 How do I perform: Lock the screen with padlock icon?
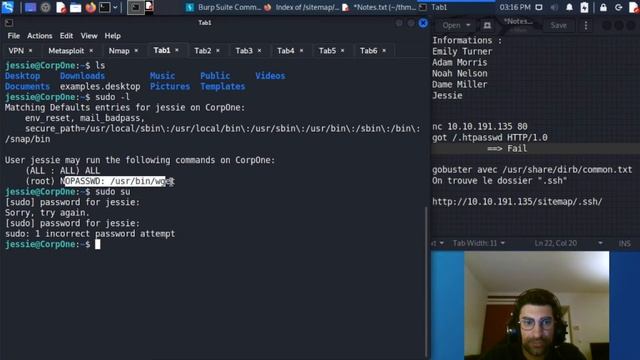pos(603,7)
